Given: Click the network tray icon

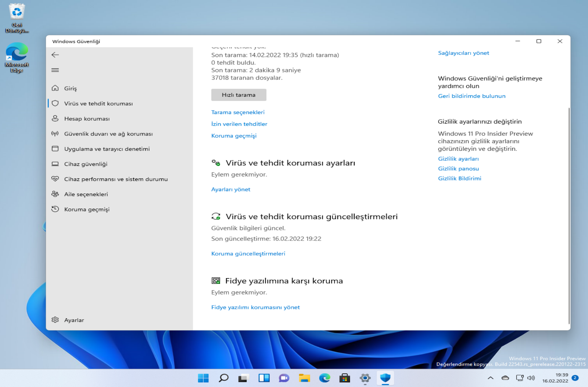Looking at the screenshot, I should (520, 378).
